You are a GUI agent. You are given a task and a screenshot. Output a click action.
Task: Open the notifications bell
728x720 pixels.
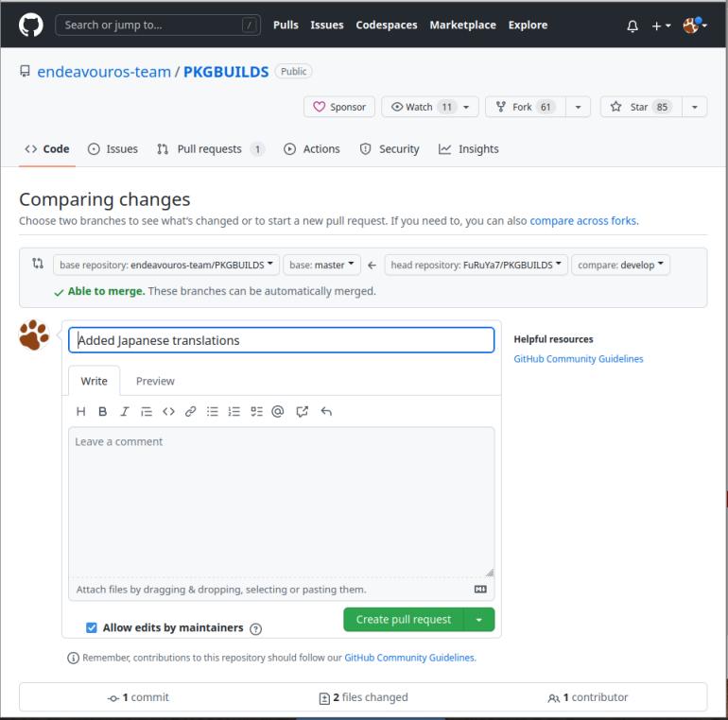(632, 26)
